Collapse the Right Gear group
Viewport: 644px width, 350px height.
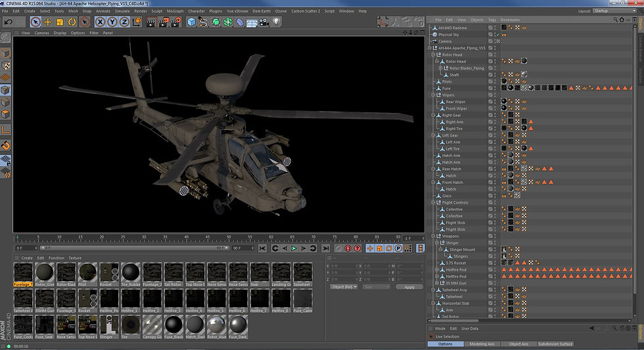(433, 116)
